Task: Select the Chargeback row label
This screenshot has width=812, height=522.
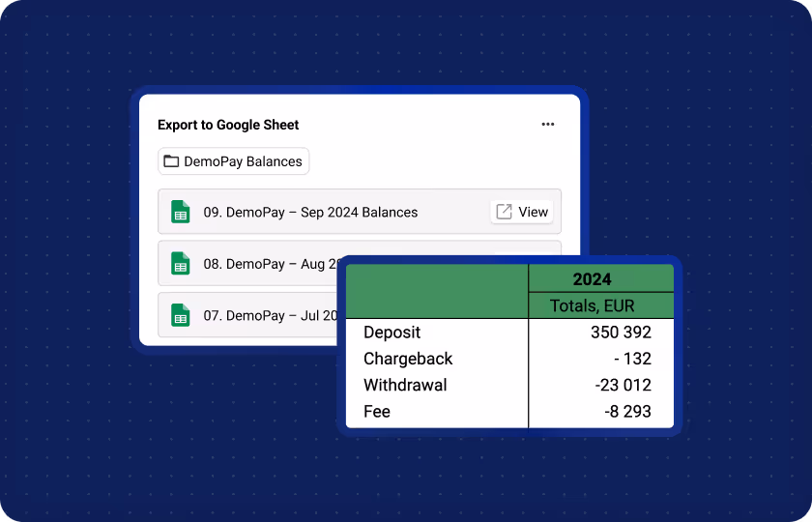Action: tap(408, 359)
